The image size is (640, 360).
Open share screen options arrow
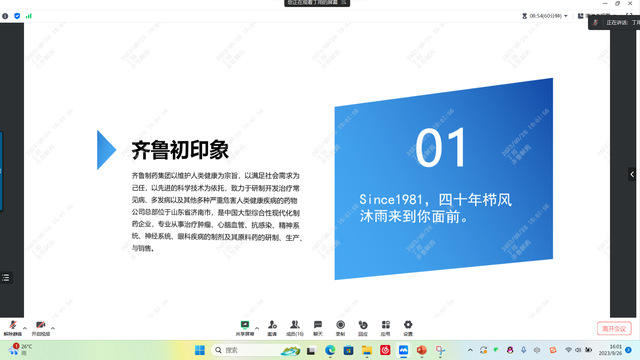(257, 328)
